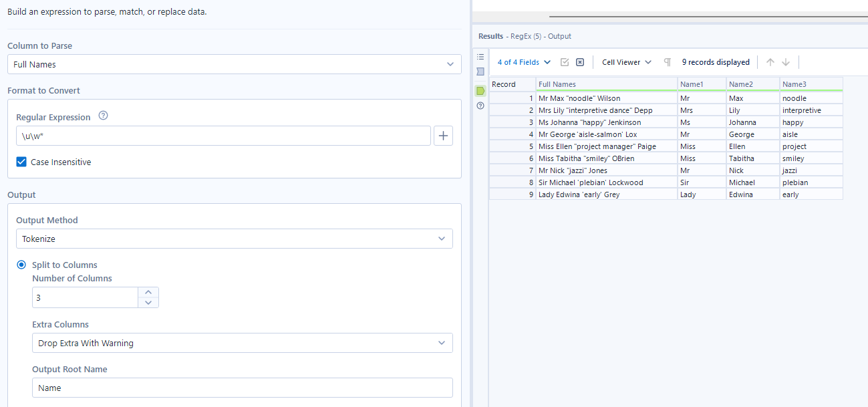868x407 pixels.
Task: Open the Extra Columns dropdown
Action: coord(243,343)
